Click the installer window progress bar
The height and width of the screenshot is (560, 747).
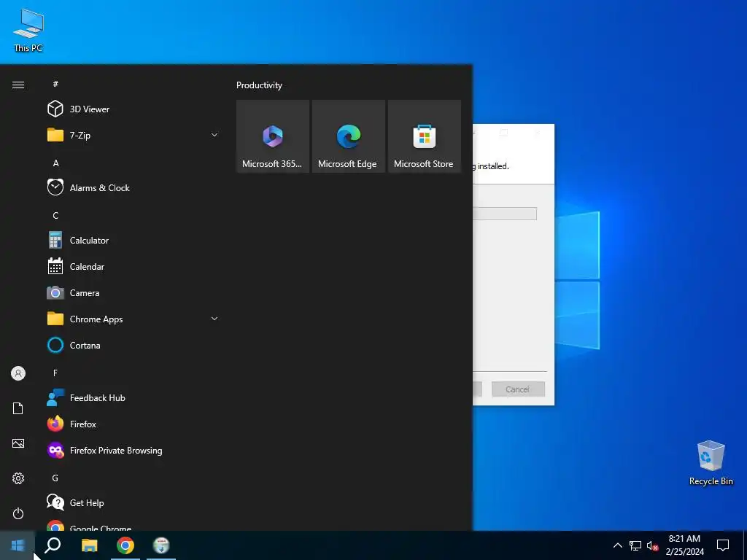click(x=505, y=214)
